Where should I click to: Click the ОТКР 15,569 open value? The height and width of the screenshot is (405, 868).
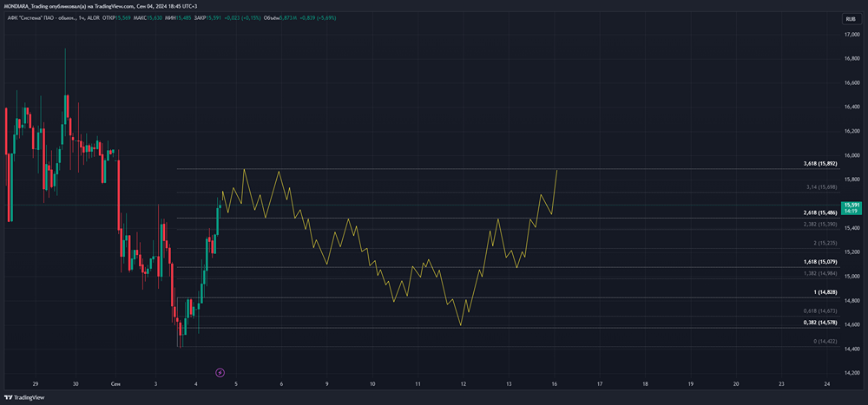115,17
